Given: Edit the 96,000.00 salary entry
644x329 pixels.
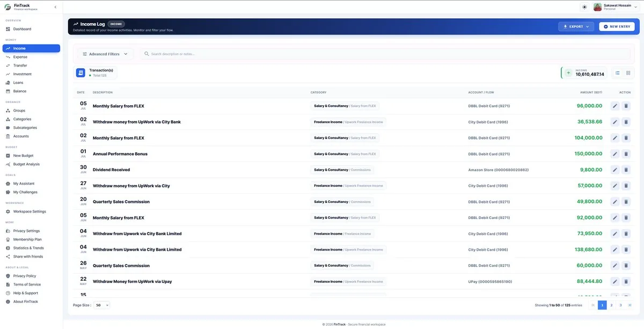Looking at the screenshot, I should click(x=615, y=106).
